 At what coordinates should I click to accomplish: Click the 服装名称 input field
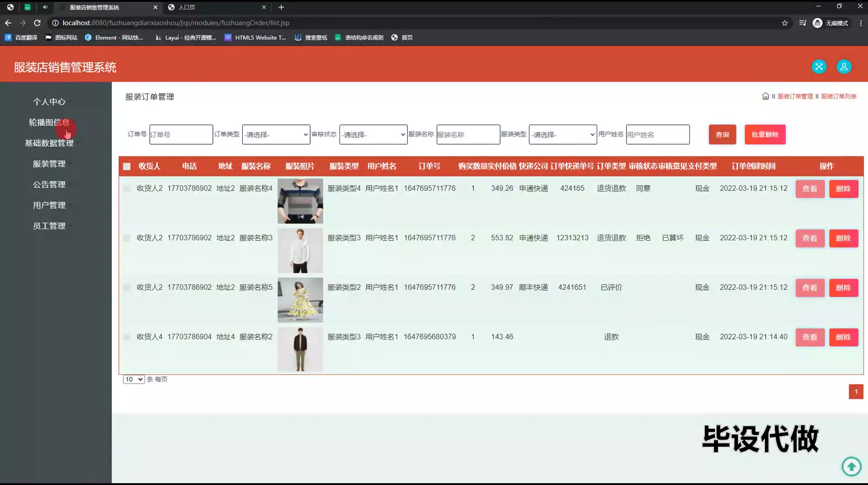[x=468, y=134]
